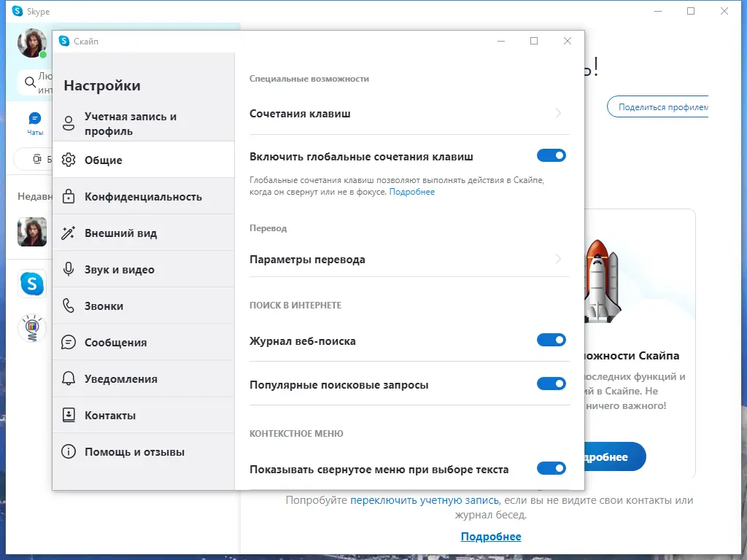
Task: Toggle the Журнал веб-поиска switch
Action: tap(551, 340)
